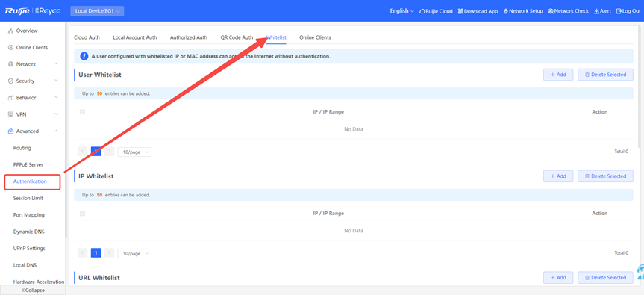Expand the Security sidebar menu

32,81
